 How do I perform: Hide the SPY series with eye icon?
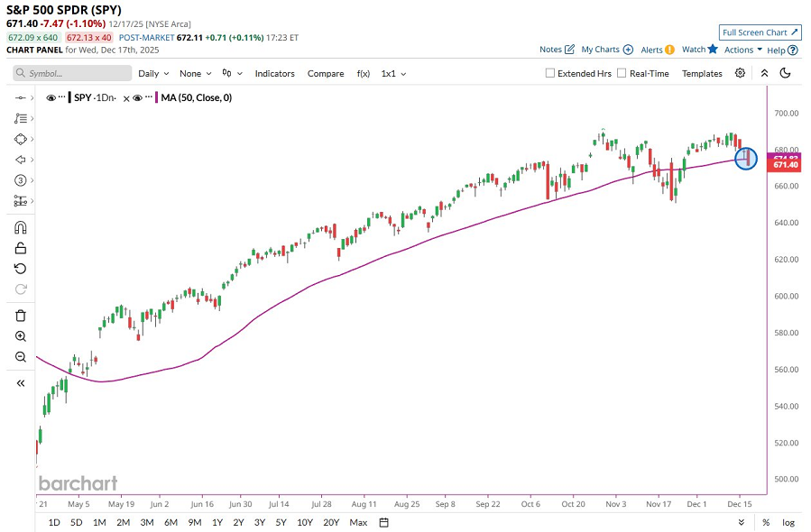[51, 97]
